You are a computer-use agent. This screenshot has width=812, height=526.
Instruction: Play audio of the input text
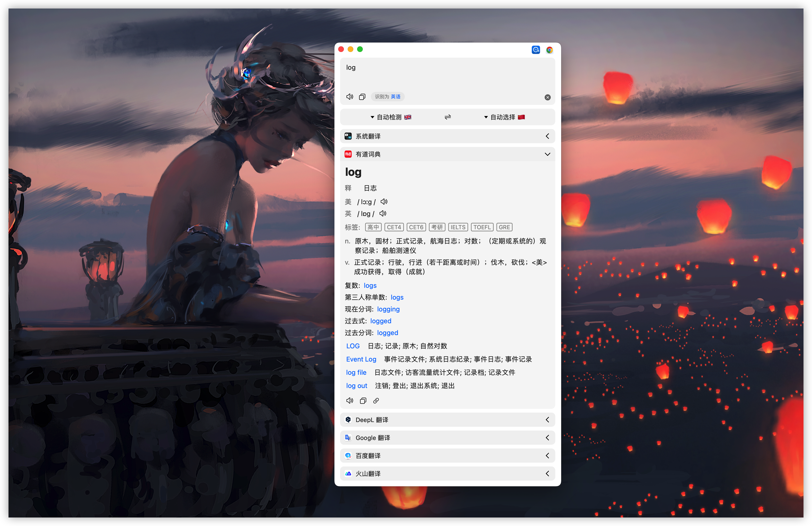tap(350, 97)
